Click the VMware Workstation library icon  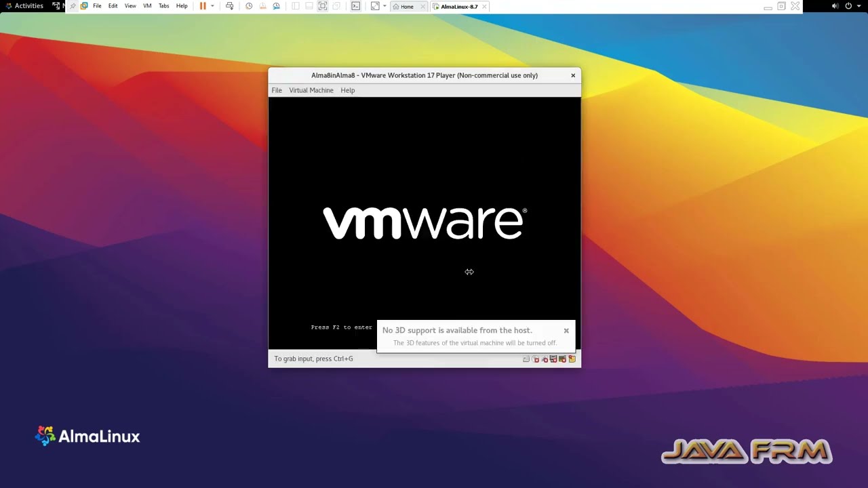pos(84,6)
